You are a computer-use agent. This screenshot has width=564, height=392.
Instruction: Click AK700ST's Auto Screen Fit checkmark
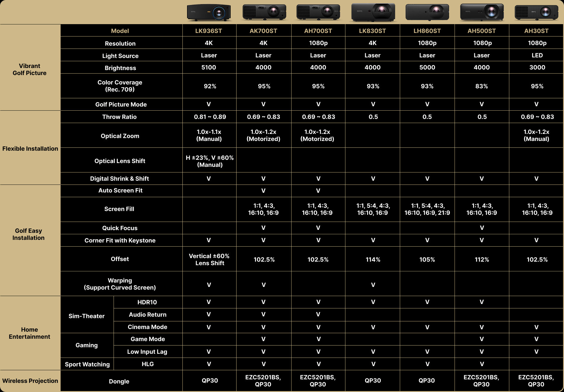(263, 191)
